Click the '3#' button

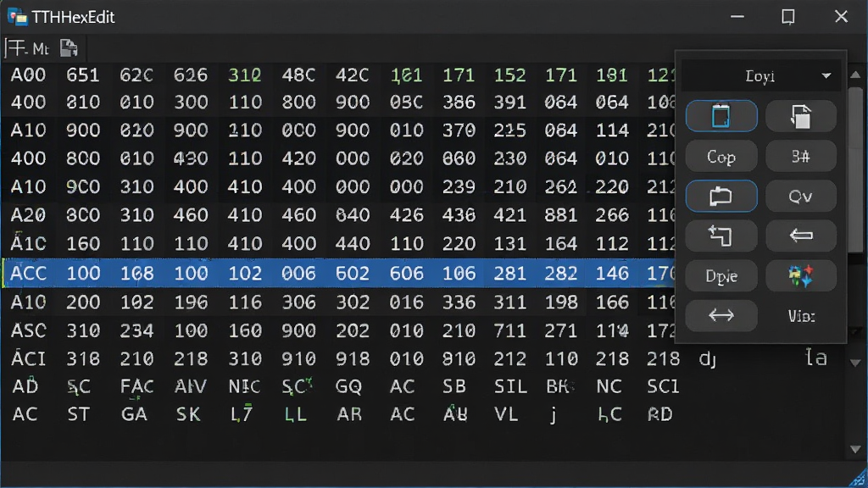(x=800, y=157)
